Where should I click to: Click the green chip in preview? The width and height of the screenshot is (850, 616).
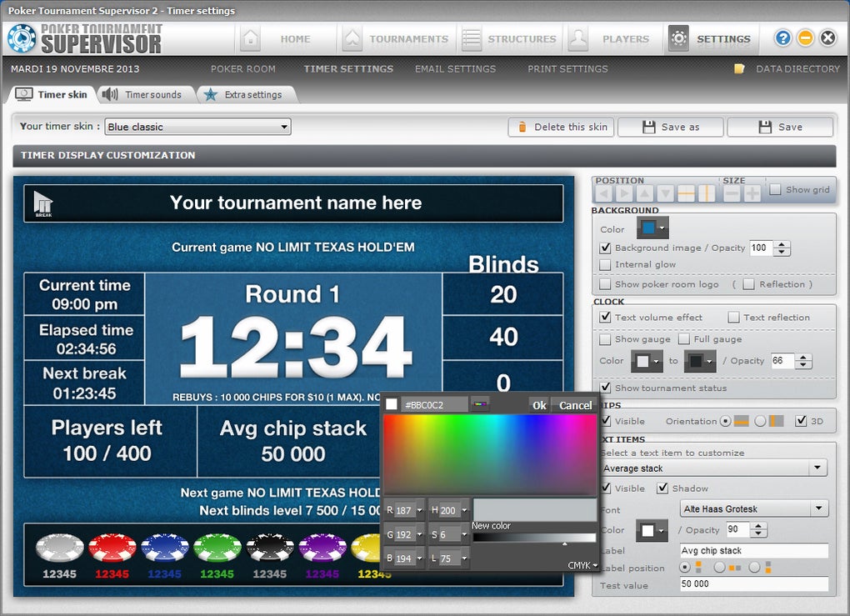(217, 548)
